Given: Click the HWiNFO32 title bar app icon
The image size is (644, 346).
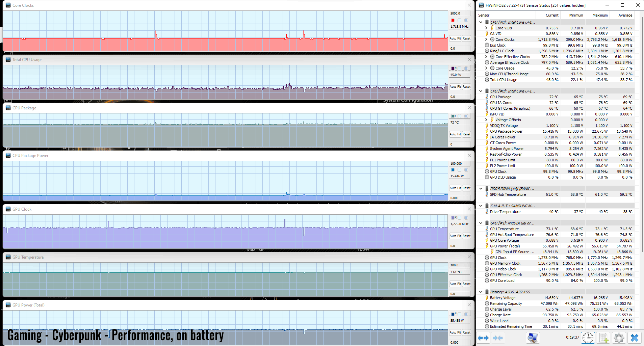Looking at the screenshot, I should (481, 5).
